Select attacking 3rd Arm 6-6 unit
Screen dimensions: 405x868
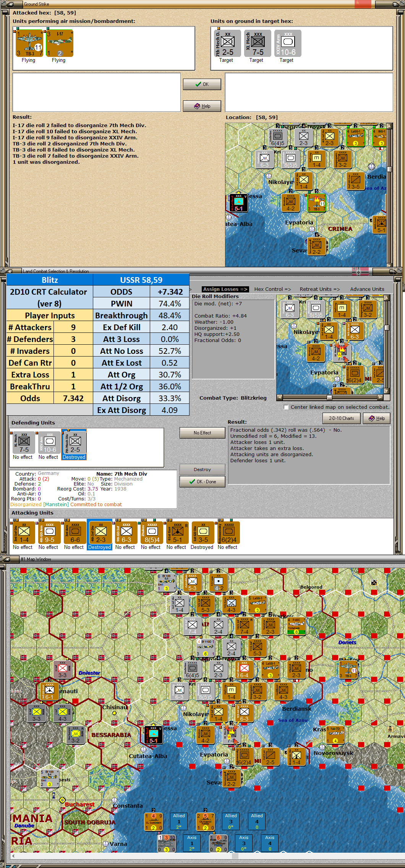75,532
